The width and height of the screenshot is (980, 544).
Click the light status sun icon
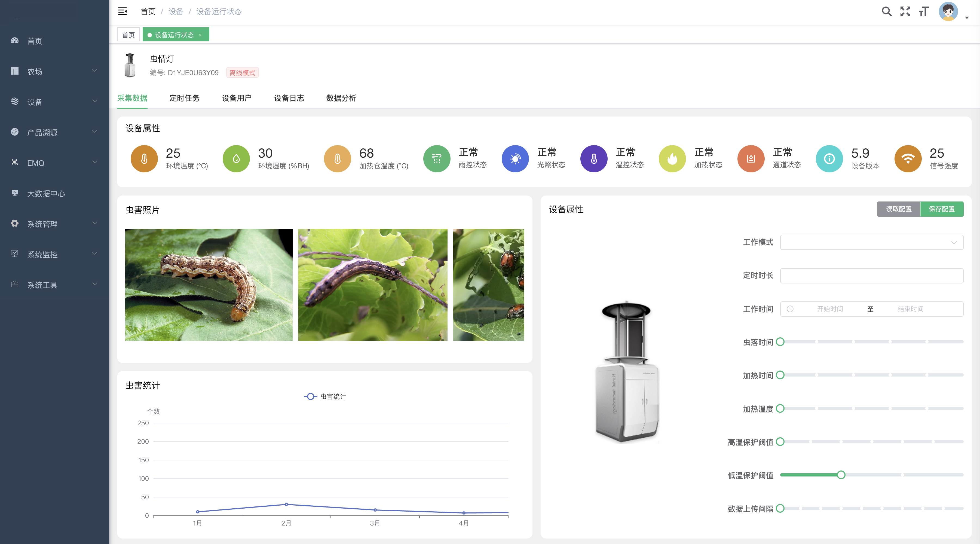point(515,159)
